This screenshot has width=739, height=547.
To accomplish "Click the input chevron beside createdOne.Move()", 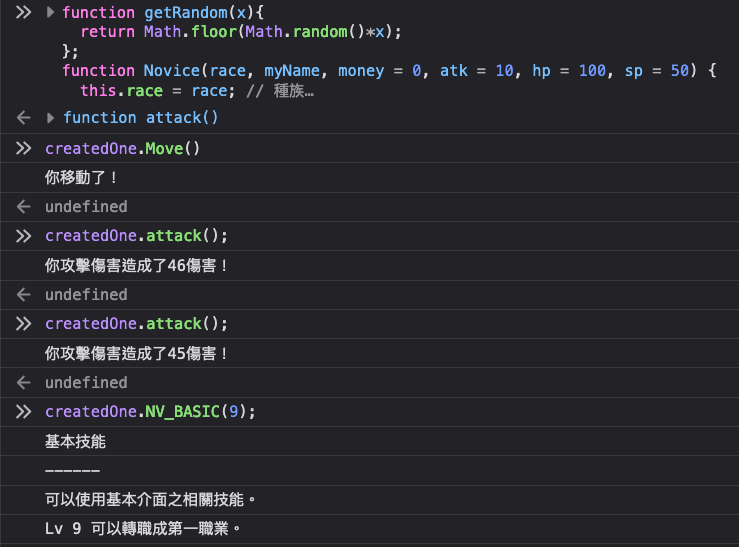I will [23, 149].
